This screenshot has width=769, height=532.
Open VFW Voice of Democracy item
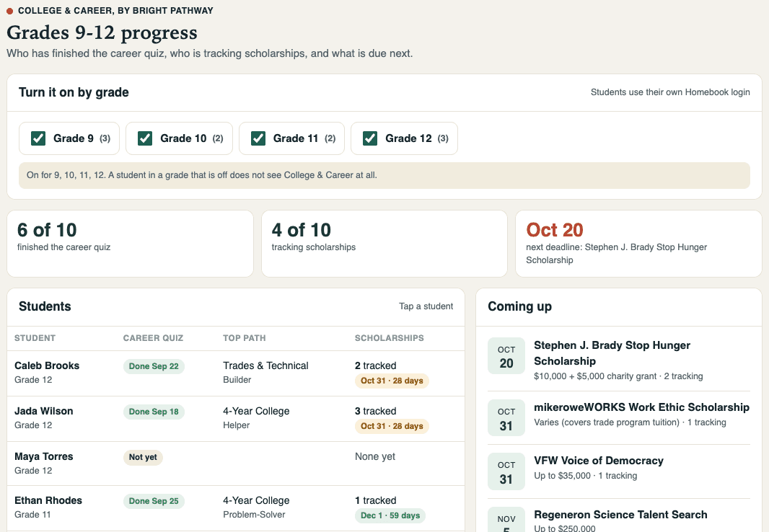[619, 471]
